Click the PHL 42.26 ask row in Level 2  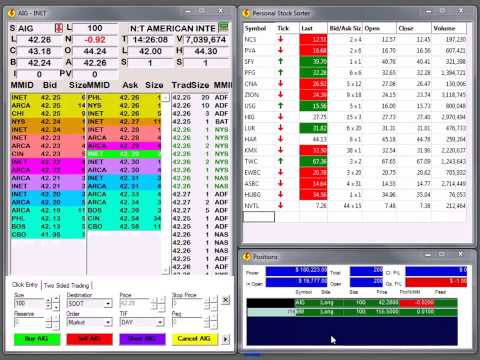124,97
